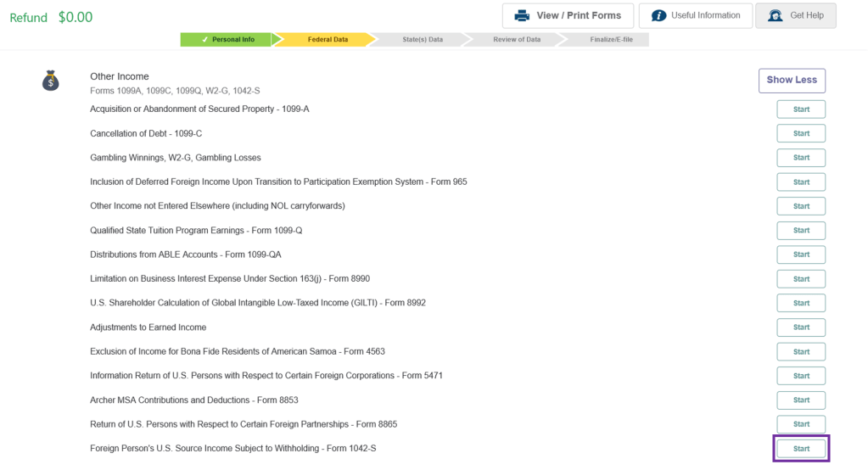Screen dimensions: 868x470
Task: Start ABLE Accounts Form 1099-QA
Action: click(x=801, y=255)
